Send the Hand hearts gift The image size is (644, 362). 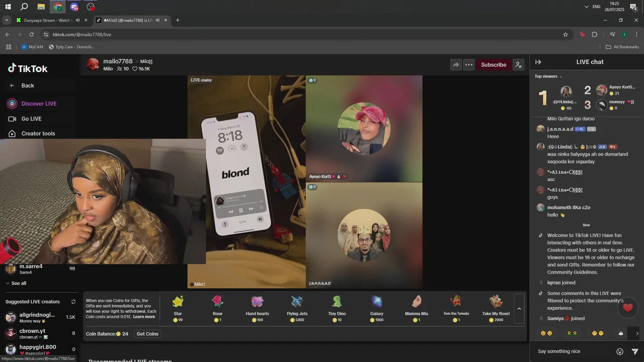257,308
